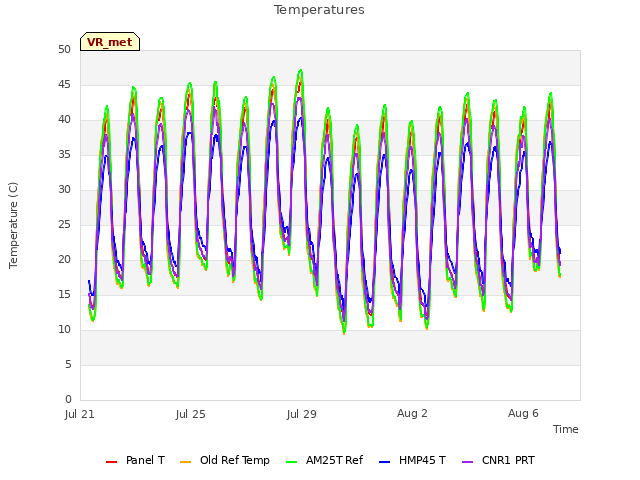Image resolution: width=640 pixels, height=480 pixels.
Task: Click the 0 y-axis tick label
Action: click(68, 400)
